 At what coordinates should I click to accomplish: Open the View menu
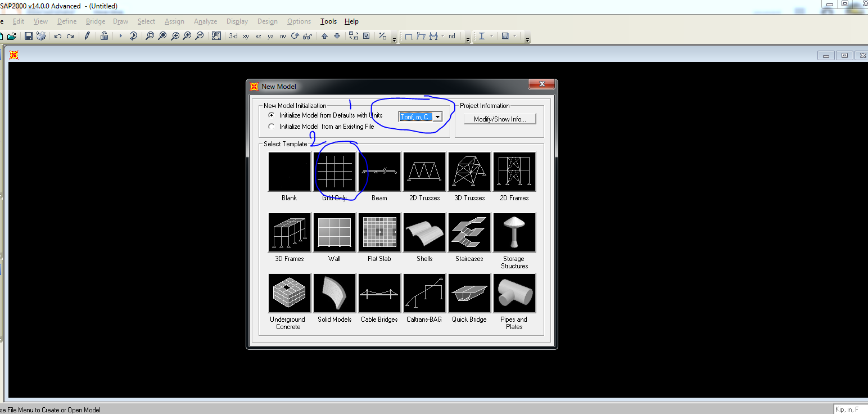(x=40, y=21)
